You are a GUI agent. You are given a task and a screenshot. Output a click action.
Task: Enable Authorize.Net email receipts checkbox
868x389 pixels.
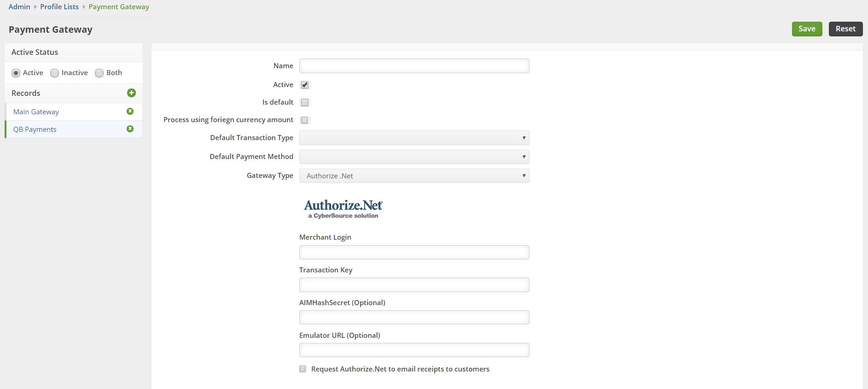[303, 369]
